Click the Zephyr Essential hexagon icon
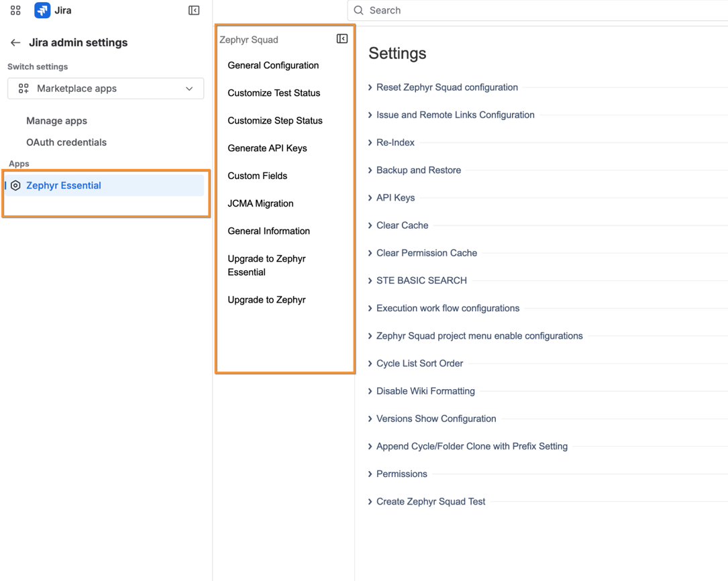The width and height of the screenshot is (728, 581). [15, 186]
